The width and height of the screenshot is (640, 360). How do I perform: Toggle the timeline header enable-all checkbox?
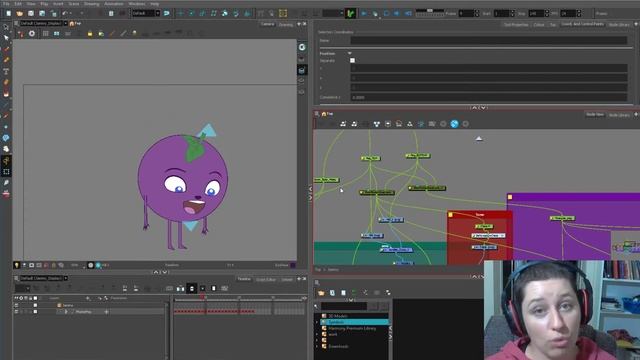tap(35, 298)
